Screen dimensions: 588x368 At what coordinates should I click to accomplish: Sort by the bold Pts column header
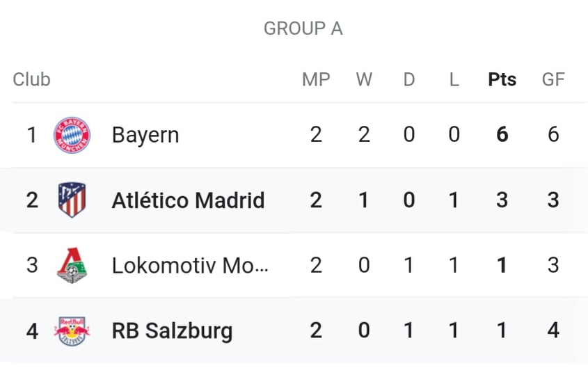(x=502, y=79)
